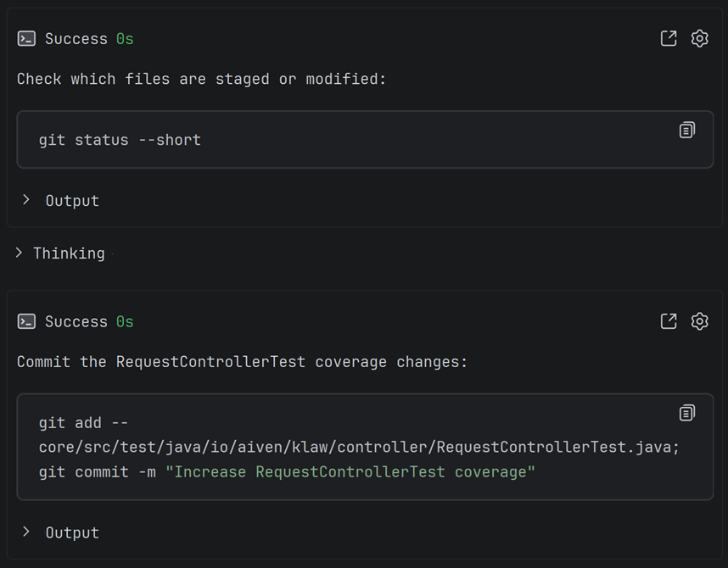Click terminal icon of the commit command block
This screenshot has width=728, height=568.
(26, 321)
